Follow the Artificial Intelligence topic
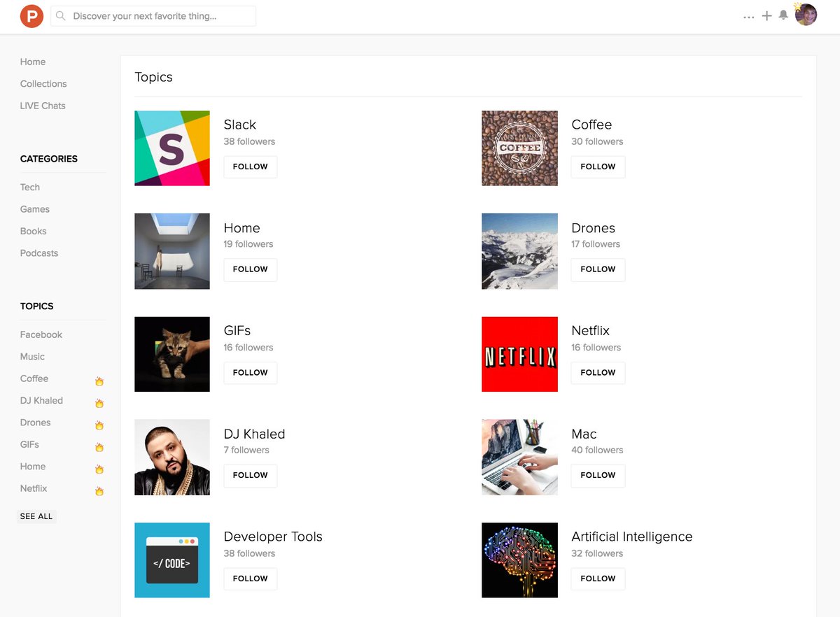Viewport: 840px width, 617px height. click(598, 579)
